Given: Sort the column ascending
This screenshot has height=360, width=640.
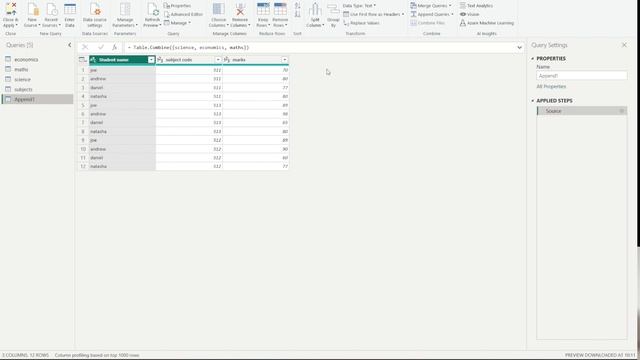Looking at the screenshot, I should 298,6.
